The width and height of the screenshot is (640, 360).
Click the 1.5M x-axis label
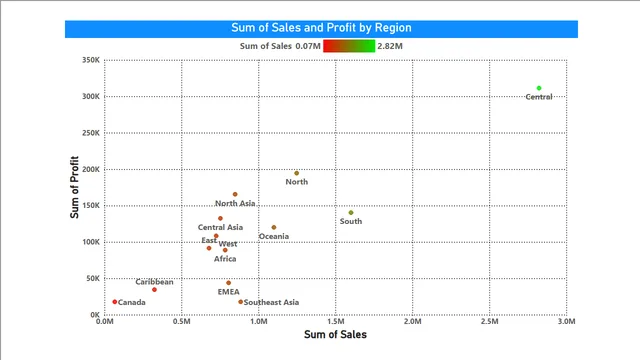(x=336, y=322)
